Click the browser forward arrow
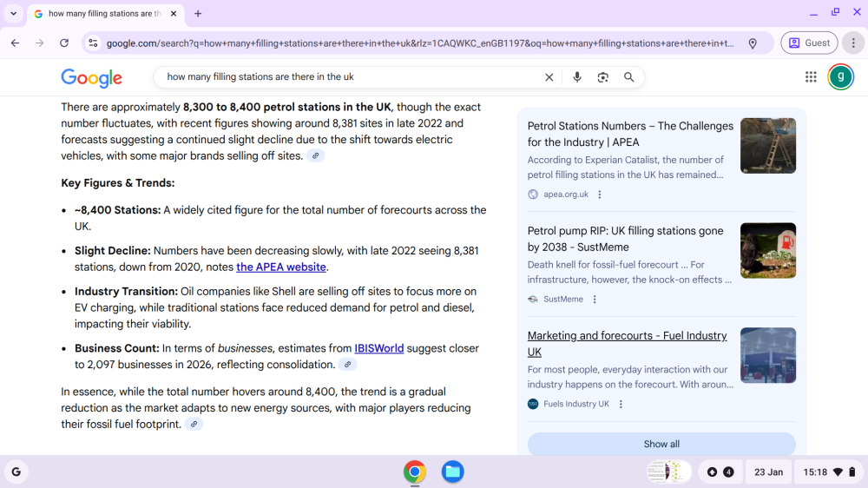This screenshot has width=868, height=488. coord(39,43)
